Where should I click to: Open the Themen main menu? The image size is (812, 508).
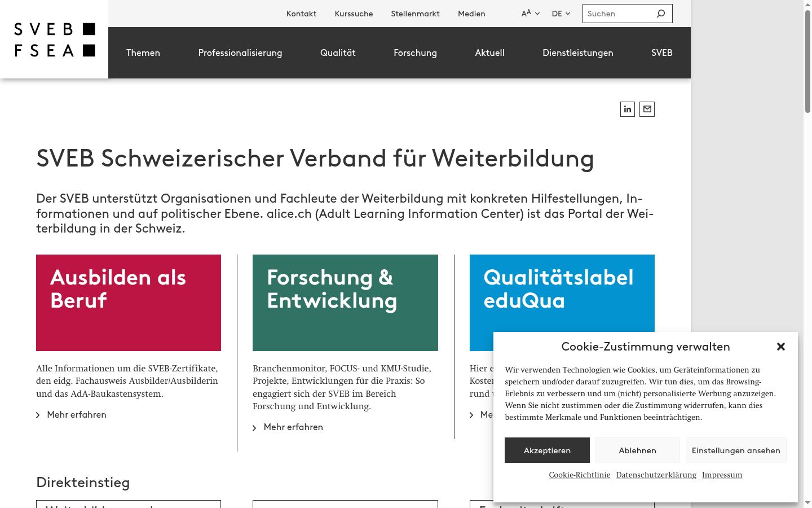click(143, 52)
